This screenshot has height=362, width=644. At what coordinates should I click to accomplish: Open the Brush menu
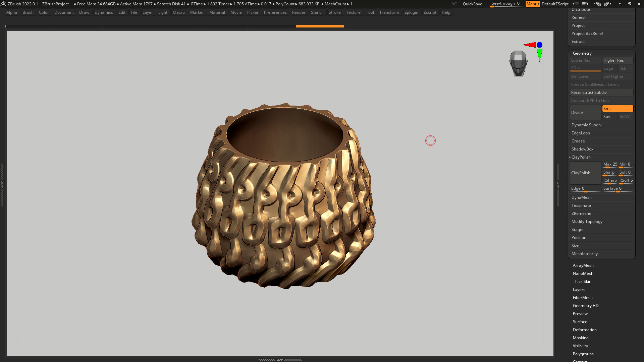(28, 12)
